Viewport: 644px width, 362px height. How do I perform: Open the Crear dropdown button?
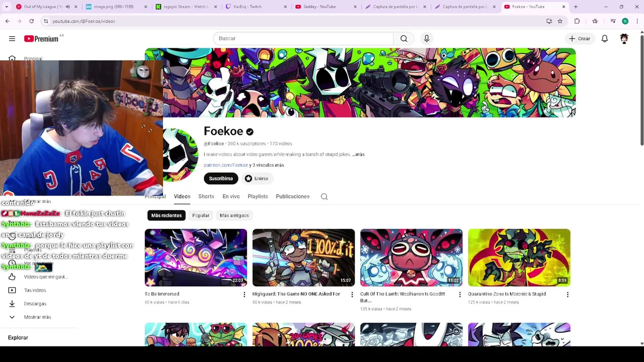(x=580, y=39)
